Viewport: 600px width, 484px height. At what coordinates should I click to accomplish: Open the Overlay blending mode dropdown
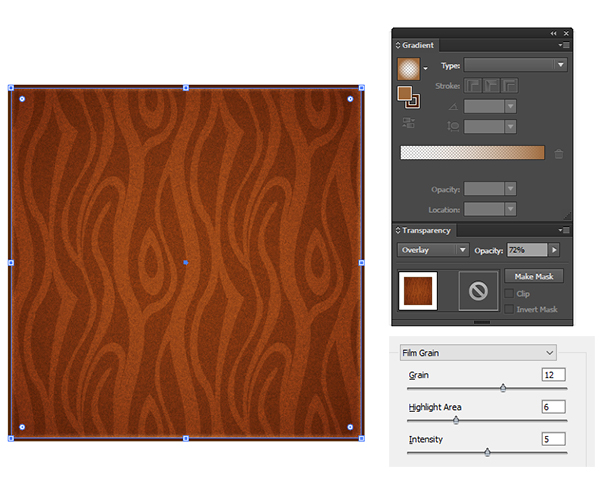(x=434, y=250)
